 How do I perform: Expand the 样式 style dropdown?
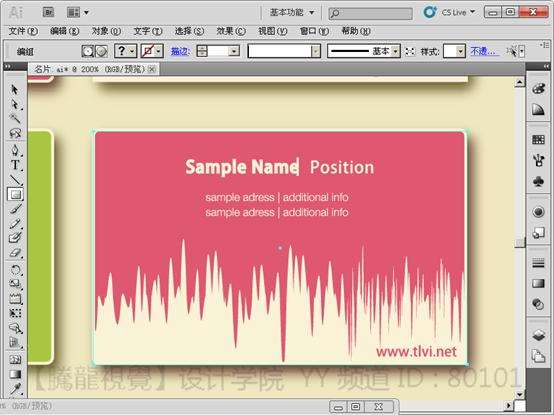coord(460,52)
